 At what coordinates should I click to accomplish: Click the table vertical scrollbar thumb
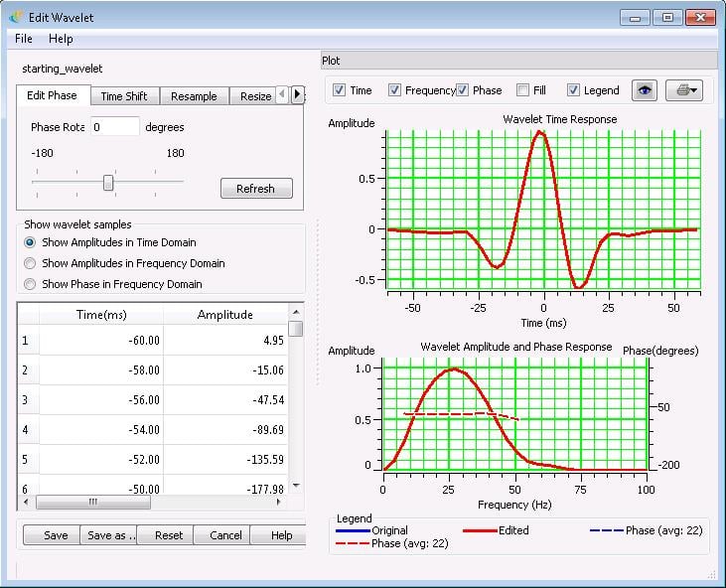coord(296,329)
